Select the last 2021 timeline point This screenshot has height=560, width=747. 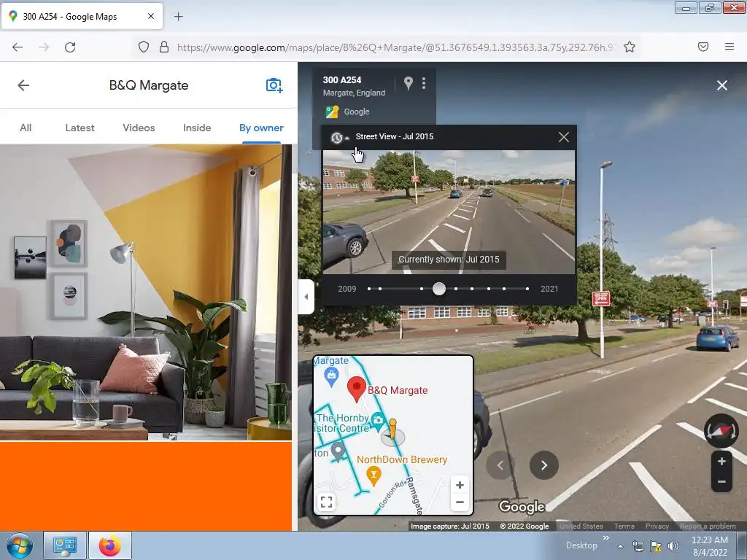pos(527,289)
